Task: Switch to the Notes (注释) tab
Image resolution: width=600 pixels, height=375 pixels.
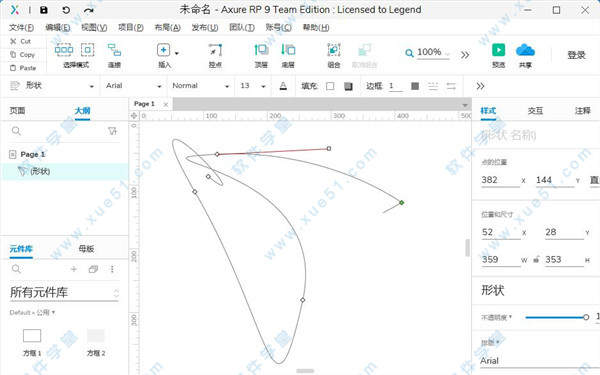Action: click(x=582, y=111)
